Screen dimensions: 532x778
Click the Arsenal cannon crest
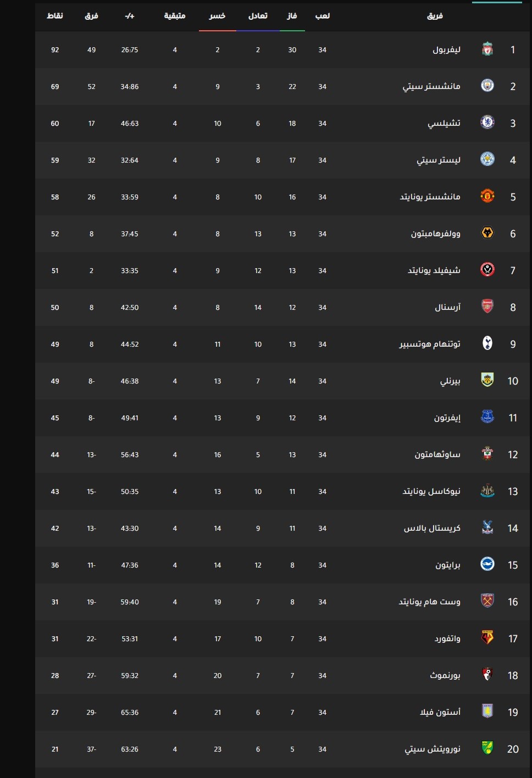(x=487, y=307)
